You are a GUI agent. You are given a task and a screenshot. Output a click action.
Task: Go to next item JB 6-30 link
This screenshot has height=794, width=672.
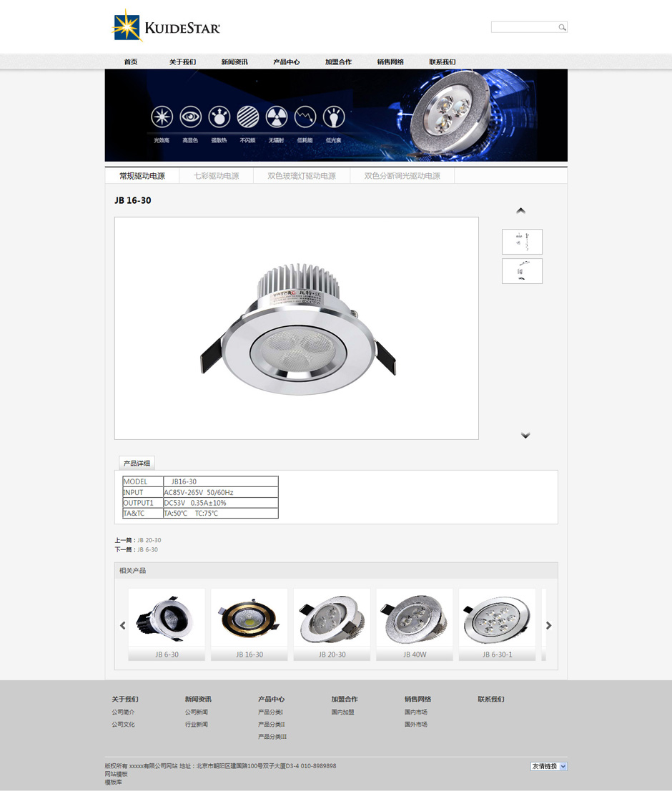tap(148, 549)
